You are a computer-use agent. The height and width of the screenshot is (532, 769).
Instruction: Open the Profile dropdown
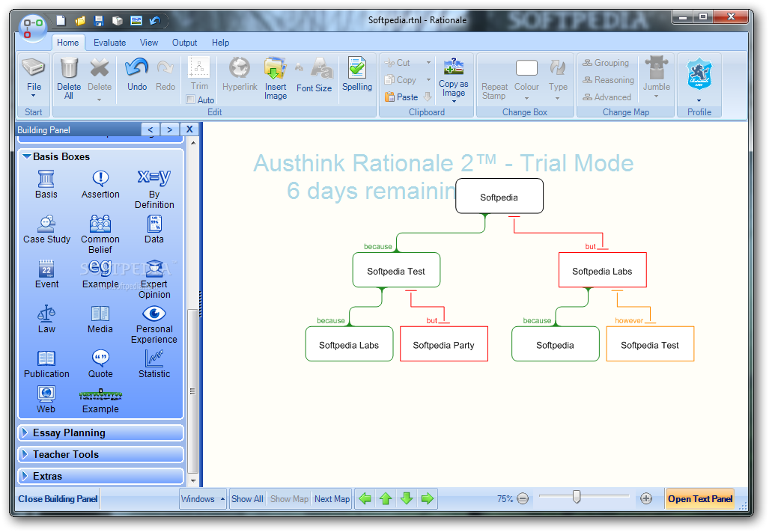coord(699,100)
